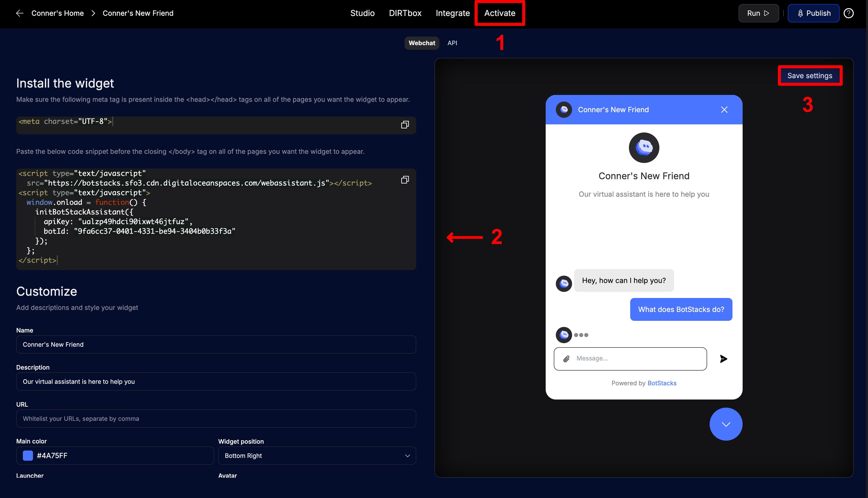868x498 pixels.
Task: Click the chat header bot avatar
Action: point(564,110)
